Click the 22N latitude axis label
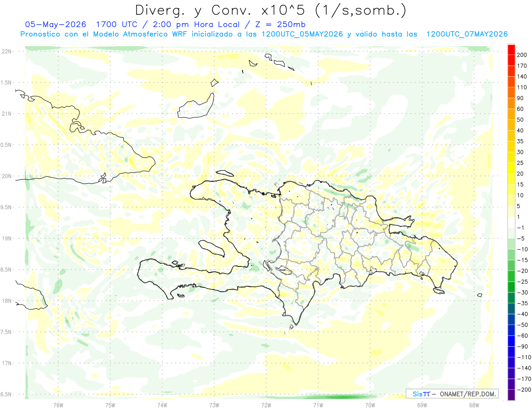The width and height of the screenshot is (532, 411). 6,51
